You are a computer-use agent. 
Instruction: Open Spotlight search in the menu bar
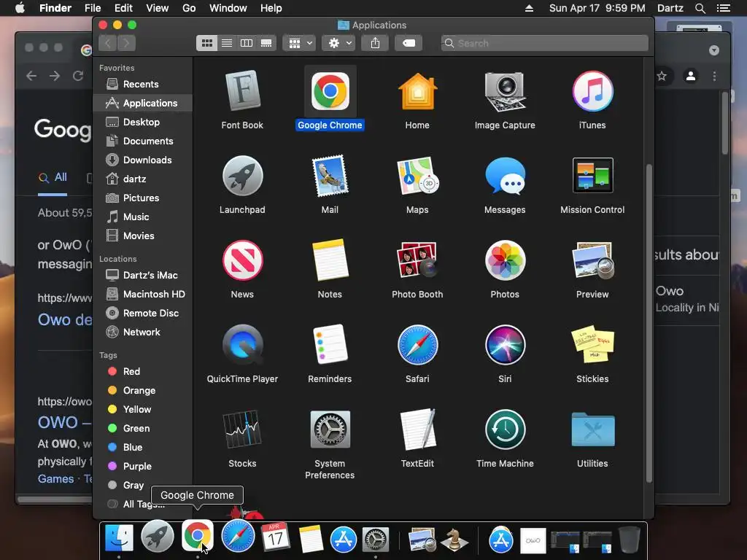point(700,8)
